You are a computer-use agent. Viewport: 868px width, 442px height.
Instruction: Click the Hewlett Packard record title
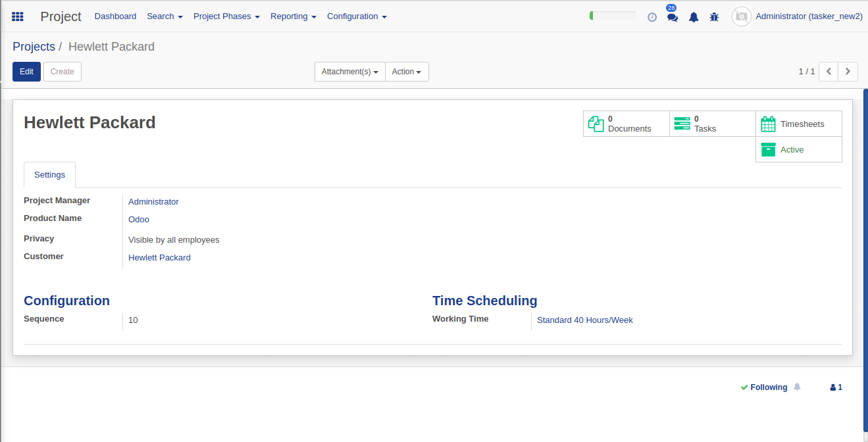coord(89,122)
